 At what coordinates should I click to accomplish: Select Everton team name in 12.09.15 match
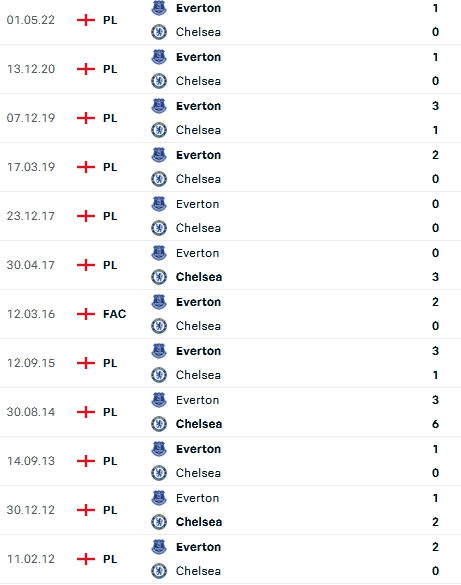[x=198, y=351]
